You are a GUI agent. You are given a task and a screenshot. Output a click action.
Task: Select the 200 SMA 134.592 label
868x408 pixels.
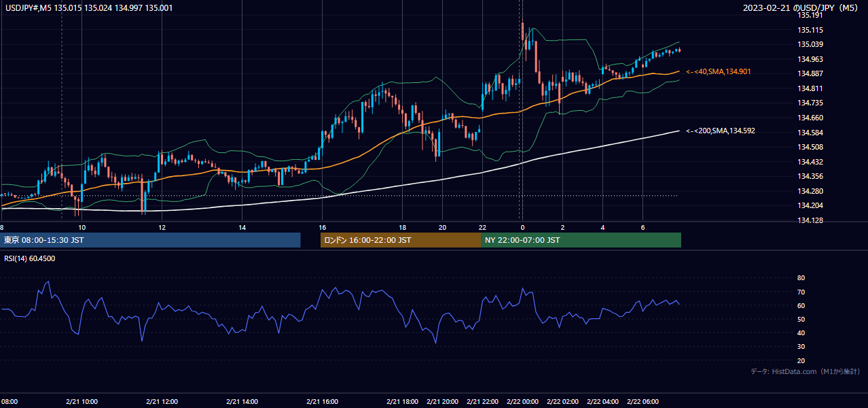tap(721, 131)
